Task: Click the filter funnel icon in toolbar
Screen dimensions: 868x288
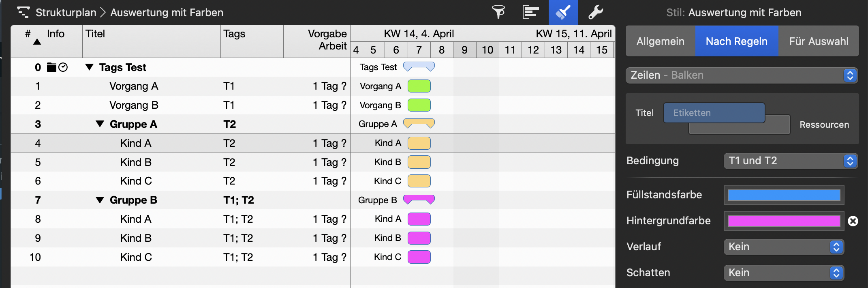Action: click(498, 12)
